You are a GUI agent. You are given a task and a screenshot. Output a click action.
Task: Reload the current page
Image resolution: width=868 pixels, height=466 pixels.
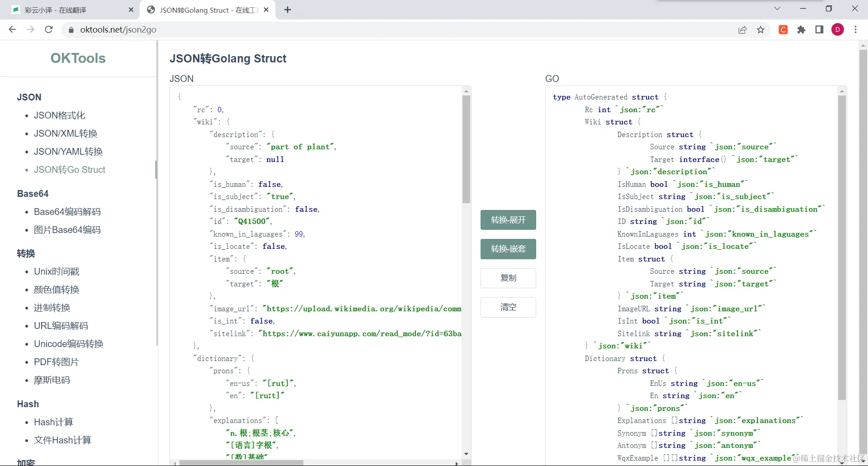pos(49,29)
